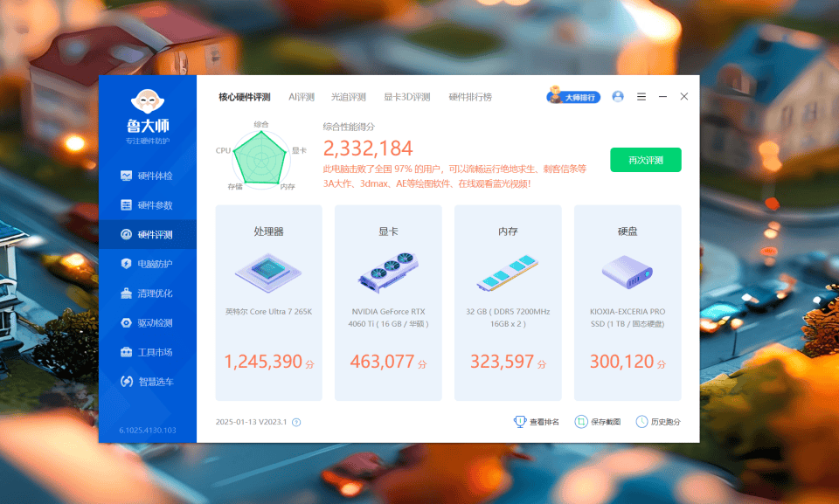Screen dimensions: 839x504
Task: Click the 英特尔 Core Ultra 7 265K text
Action: pyautogui.click(x=268, y=311)
